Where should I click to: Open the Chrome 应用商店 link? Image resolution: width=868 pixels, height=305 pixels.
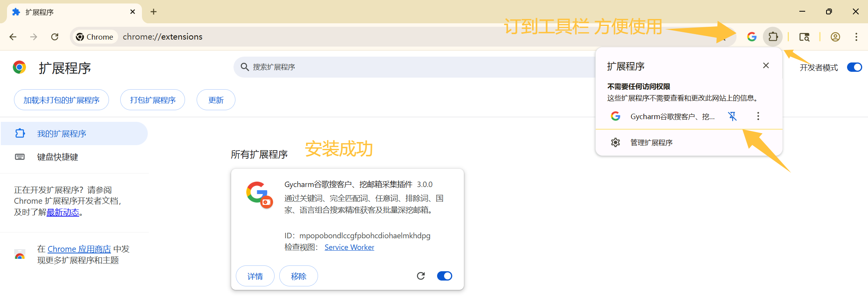(x=79, y=249)
